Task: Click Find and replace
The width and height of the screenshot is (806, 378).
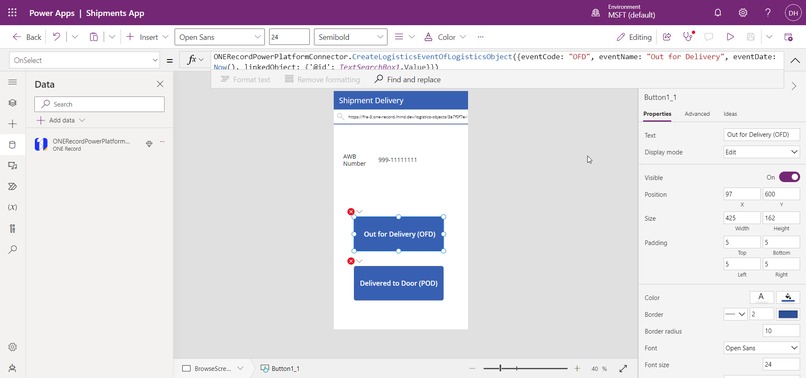Action: click(407, 80)
